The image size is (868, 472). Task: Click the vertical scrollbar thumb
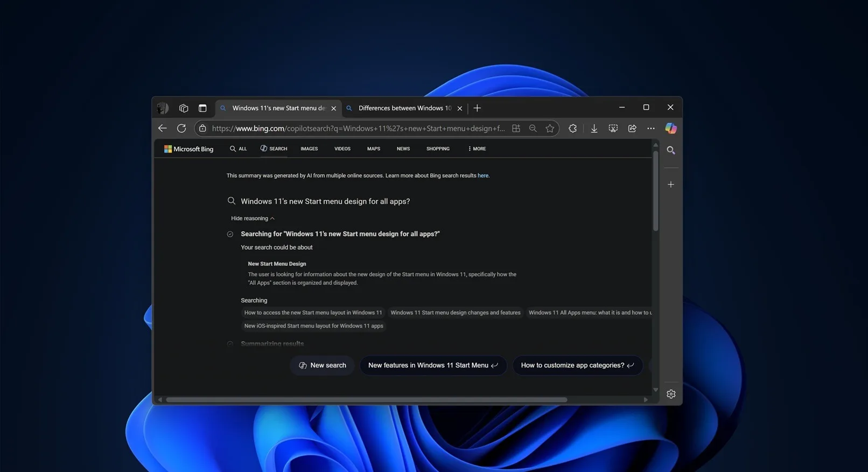point(655,191)
